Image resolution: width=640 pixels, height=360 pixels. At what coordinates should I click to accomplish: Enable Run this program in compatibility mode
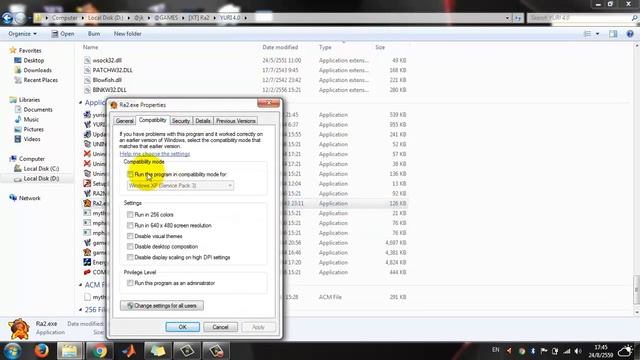pyautogui.click(x=130, y=174)
